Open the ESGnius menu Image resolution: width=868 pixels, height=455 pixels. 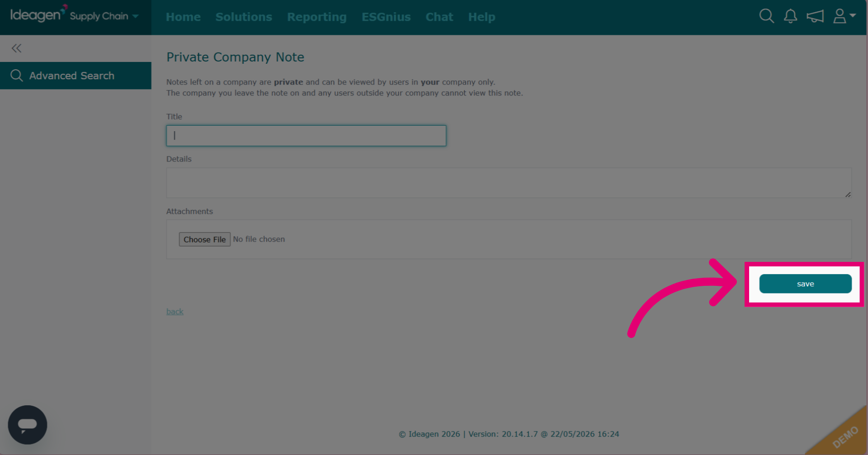tap(386, 17)
